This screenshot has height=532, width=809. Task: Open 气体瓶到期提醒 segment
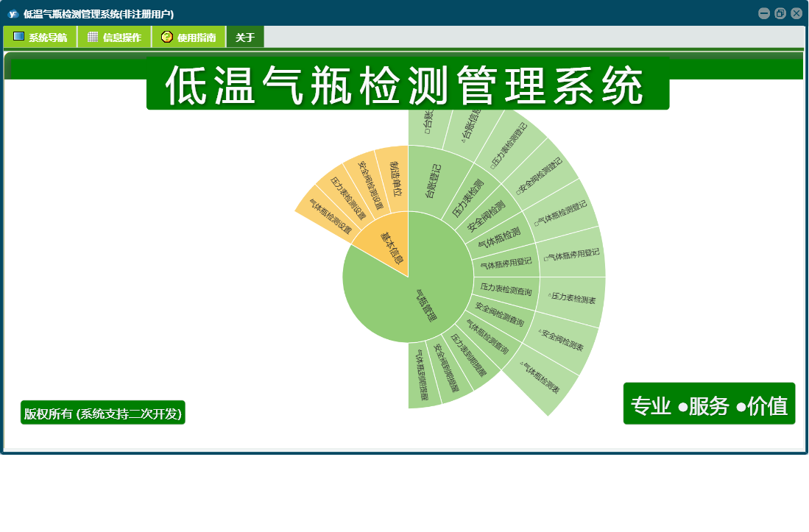[423, 375]
